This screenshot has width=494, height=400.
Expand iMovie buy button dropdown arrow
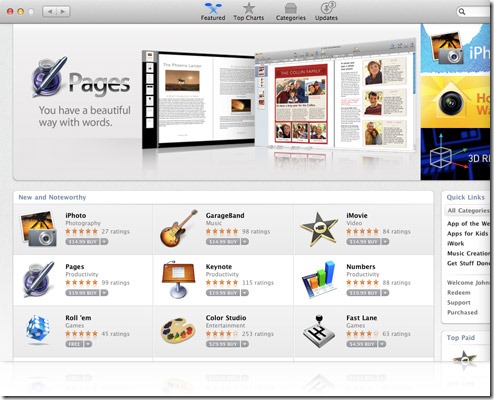click(385, 241)
